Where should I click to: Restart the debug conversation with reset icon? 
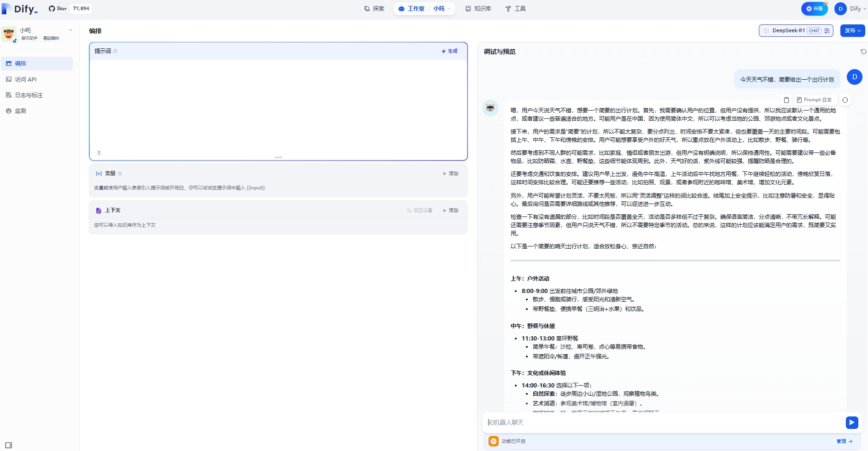pos(863,52)
